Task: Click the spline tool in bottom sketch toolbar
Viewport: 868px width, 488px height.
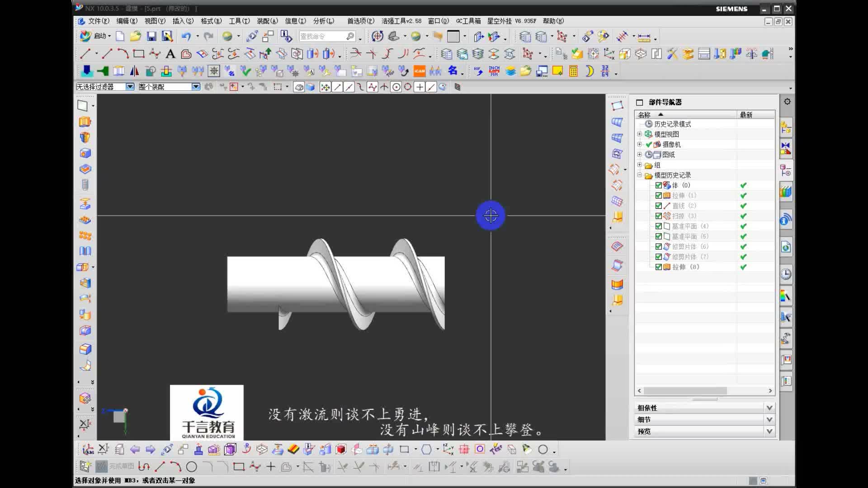Action: pos(255,467)
